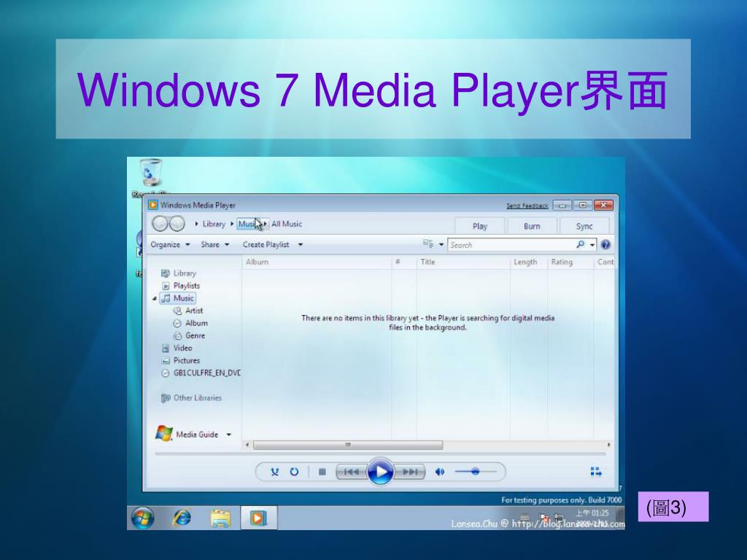Open the View options icon
The image size is (747, 560).
[x=427, y=244]
